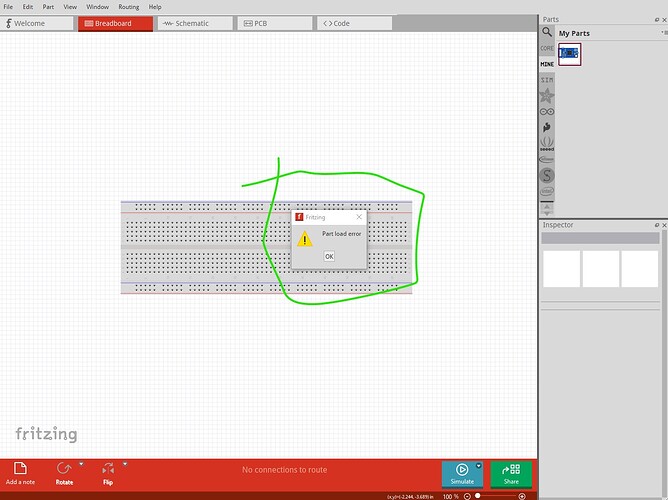Open the parts search magnifier bin
The height and width of the screenshot is (500, 668).
point(547,32)
